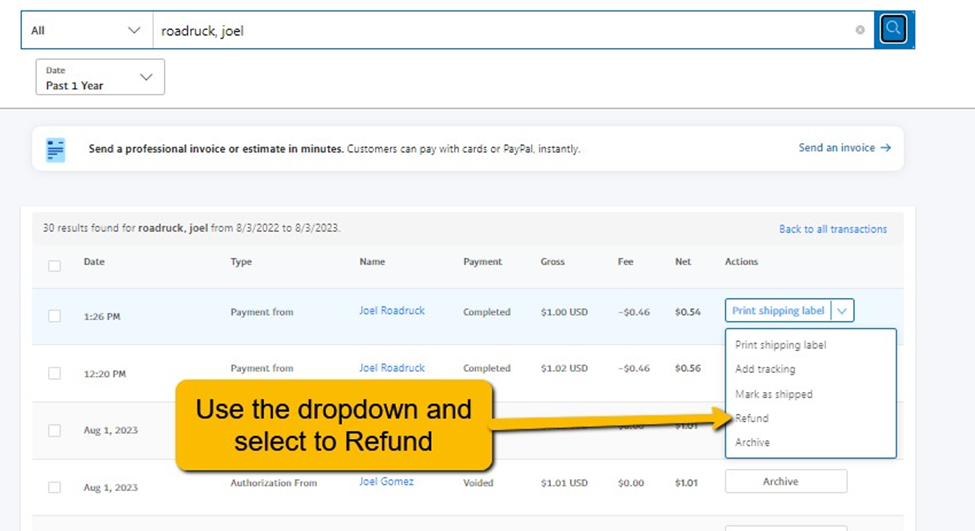Select Refund from the dropdown menu
This screenshot has height=531, width=975.
752,418
